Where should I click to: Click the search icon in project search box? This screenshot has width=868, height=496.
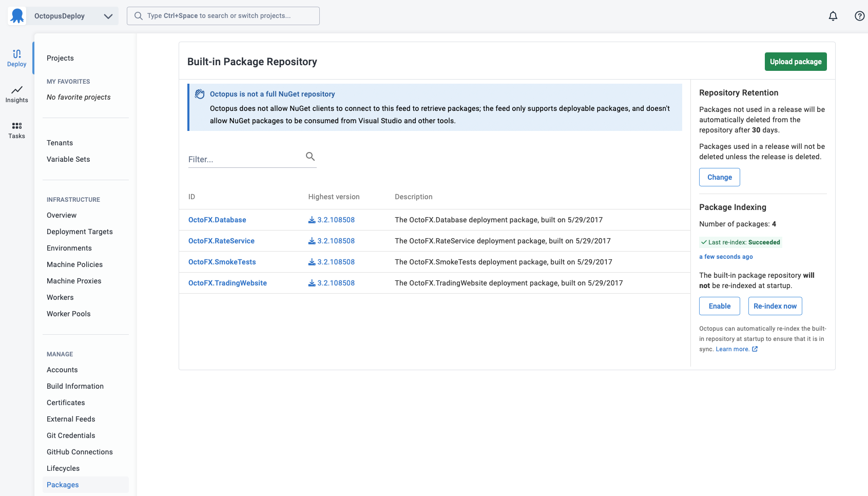(139, 16)
